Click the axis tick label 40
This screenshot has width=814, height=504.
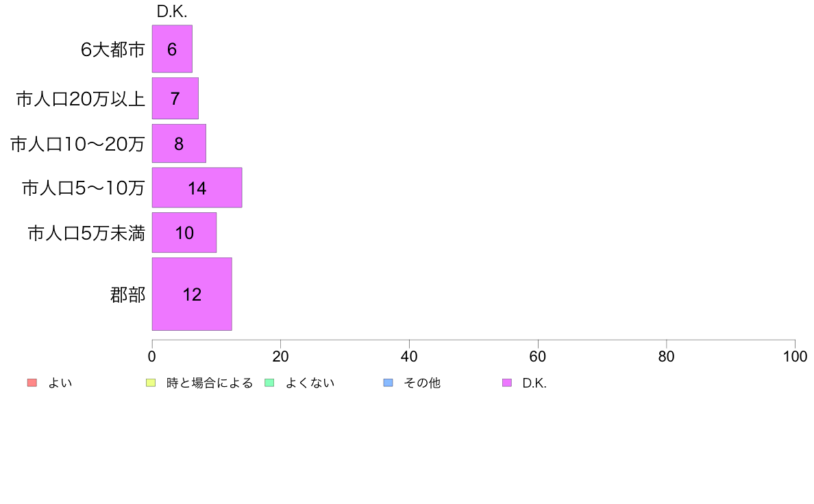pyautogui.click(x=409, y=356)
